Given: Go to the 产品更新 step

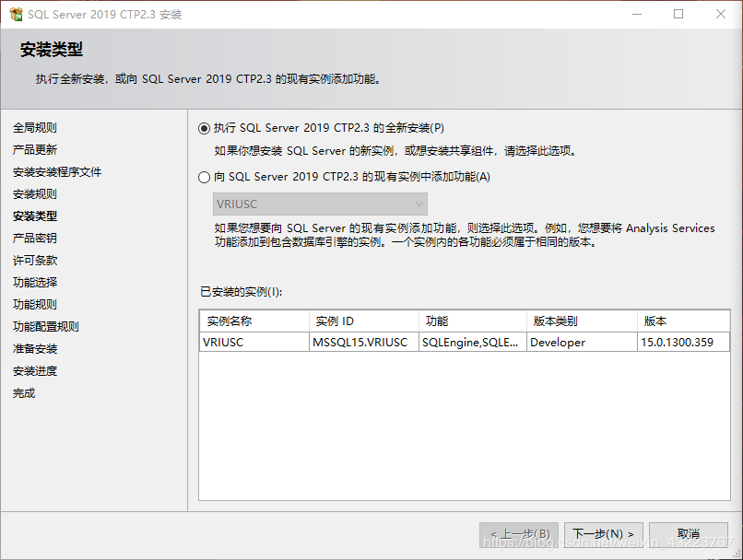Looking at the screenshot, I should click(x=35, y=150).
